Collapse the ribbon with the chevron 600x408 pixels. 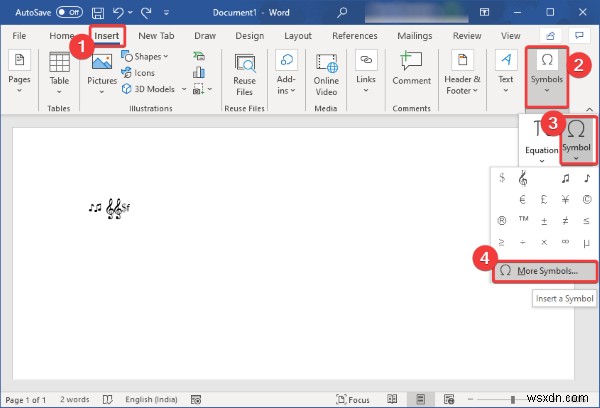click(589, 109)
